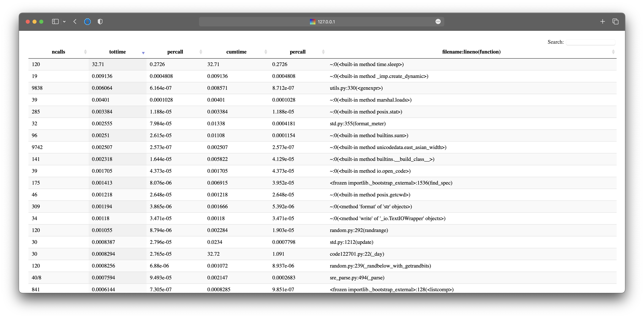Click the site favicon in address bar

click(x=313, y=22)
